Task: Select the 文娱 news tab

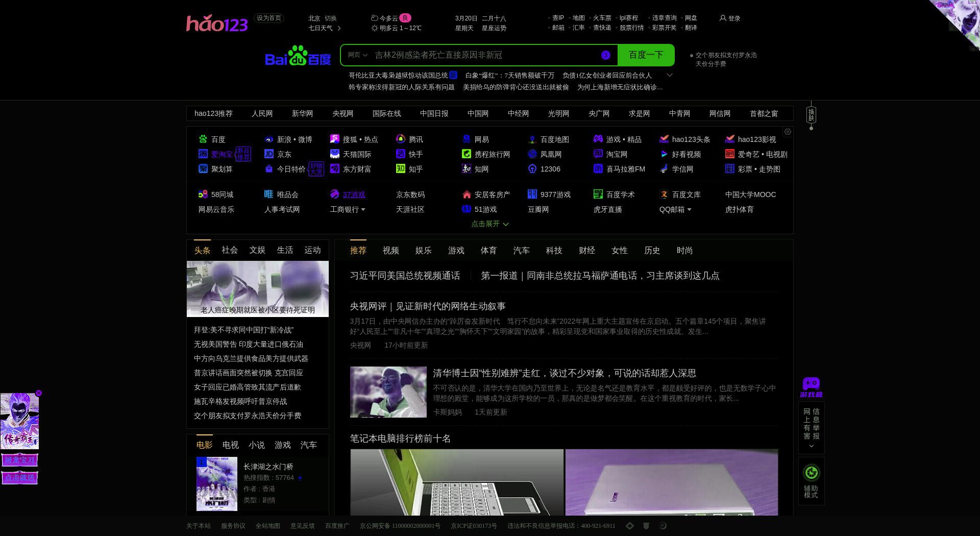Action: click(x=257, y=250)
